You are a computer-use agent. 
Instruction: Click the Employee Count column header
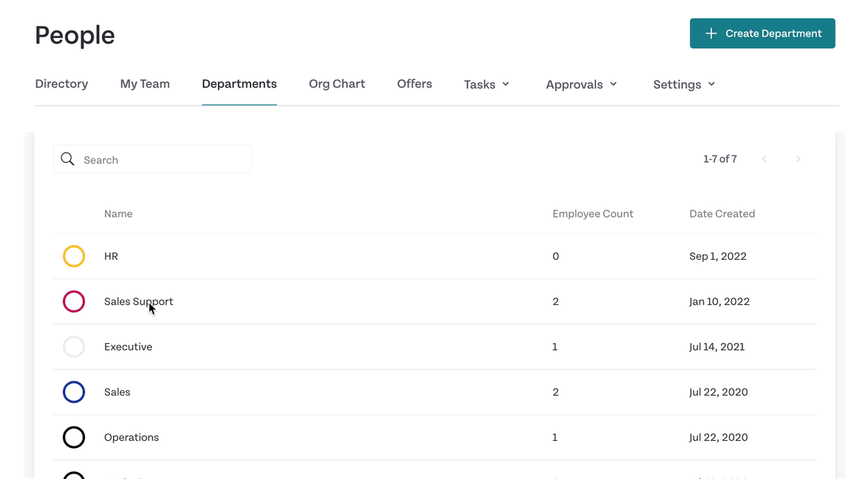(592, 214)
